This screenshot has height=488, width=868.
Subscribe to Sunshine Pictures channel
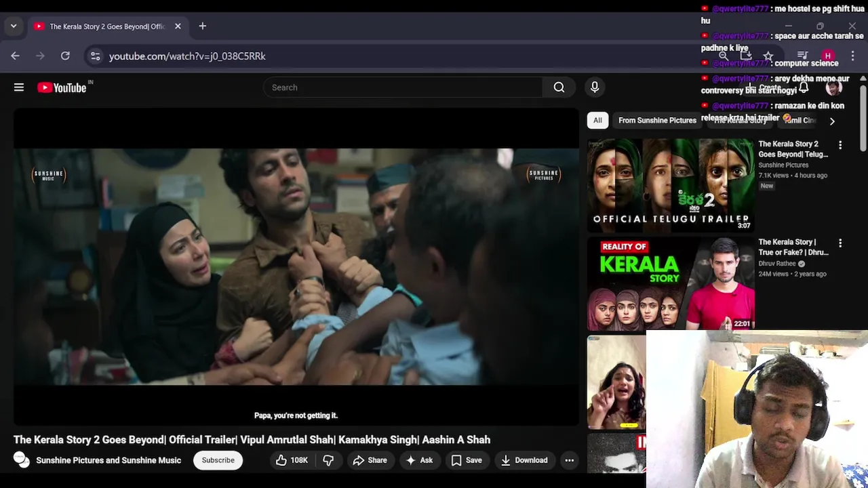tap(218, 460)
